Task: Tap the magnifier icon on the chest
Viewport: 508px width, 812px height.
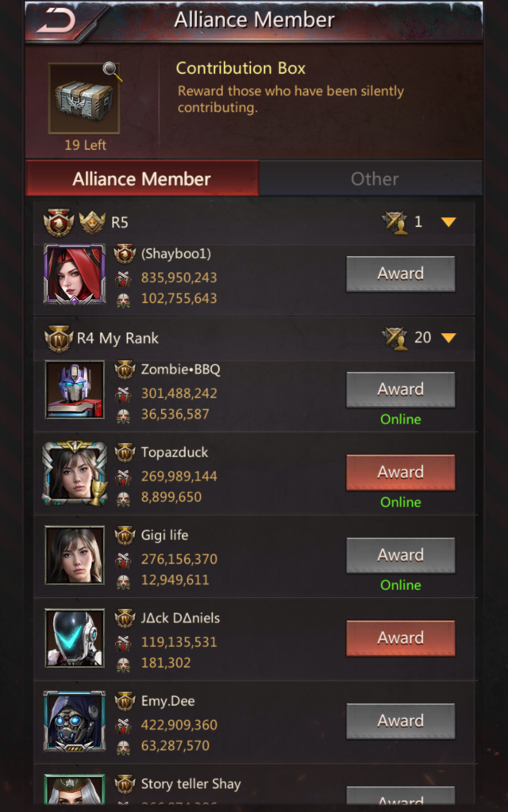Action: (112, 71)
